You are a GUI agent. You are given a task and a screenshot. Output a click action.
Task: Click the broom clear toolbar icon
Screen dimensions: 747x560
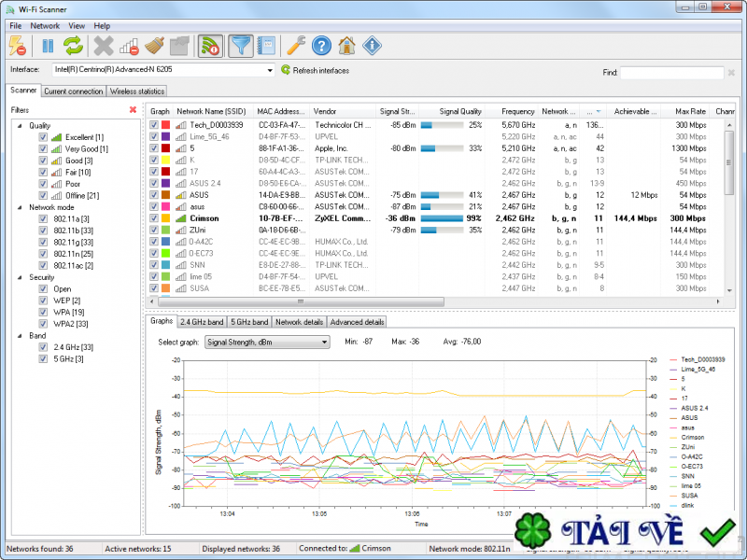click(155, 45)
